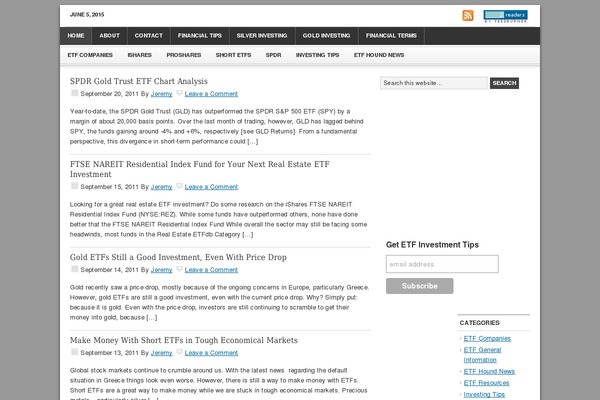Image resolution: width=600 pixels, height=400 pixels.
Task: Click comment bubble icon under FTSE NAREIT post
Action: [179, 186]
